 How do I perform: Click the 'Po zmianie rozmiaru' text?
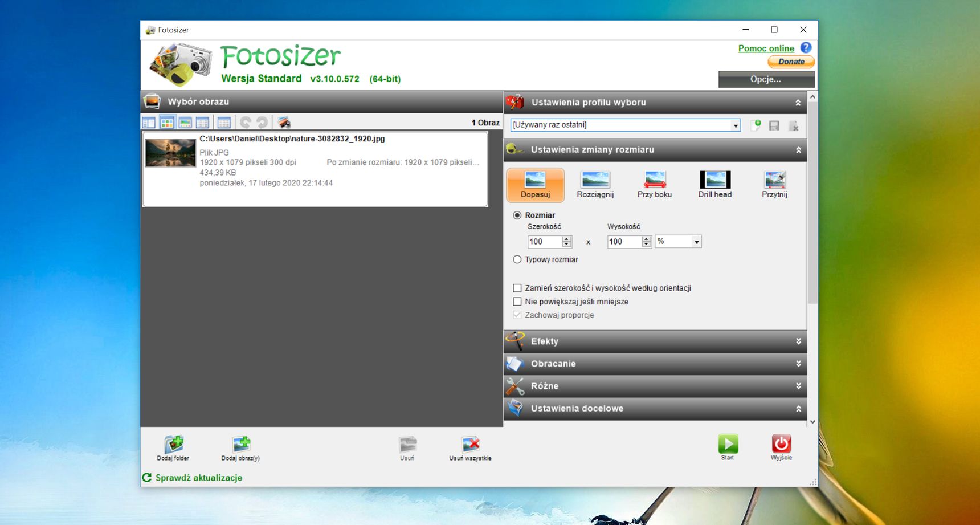364,162
